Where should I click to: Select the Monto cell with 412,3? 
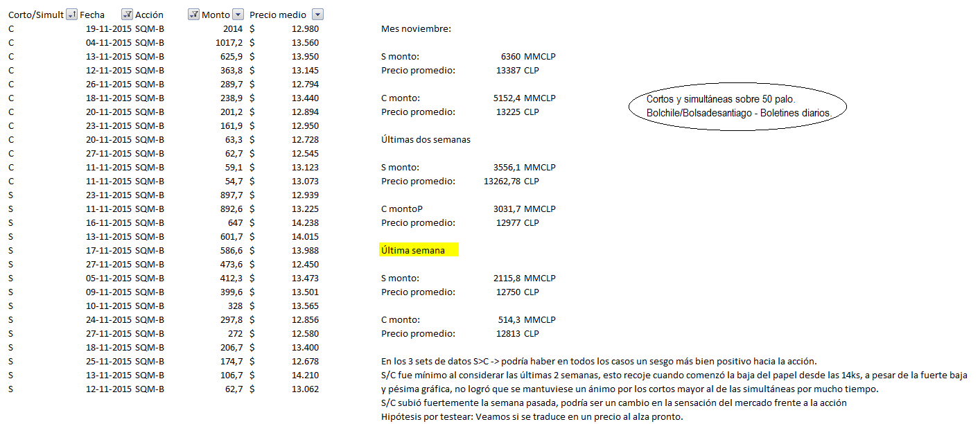point(231,278)
